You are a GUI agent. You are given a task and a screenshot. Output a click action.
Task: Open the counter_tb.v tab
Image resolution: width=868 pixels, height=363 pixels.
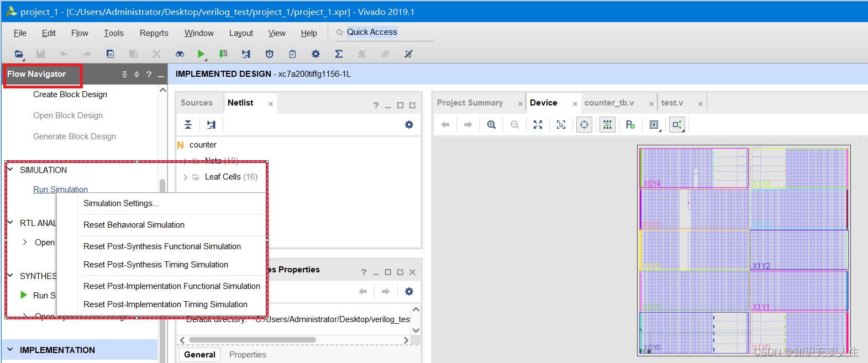609,103
